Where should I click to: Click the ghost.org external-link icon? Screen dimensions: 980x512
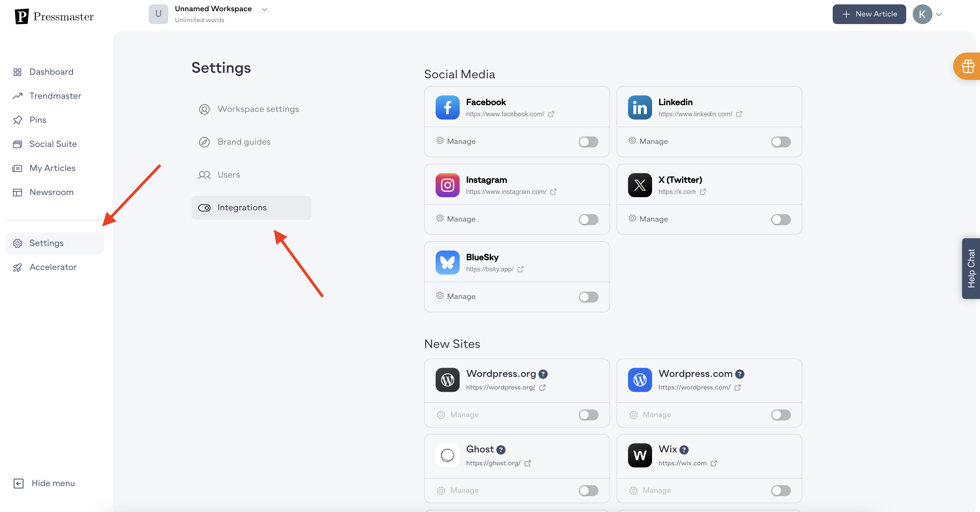pyautogui.click(x=528, y=463)
